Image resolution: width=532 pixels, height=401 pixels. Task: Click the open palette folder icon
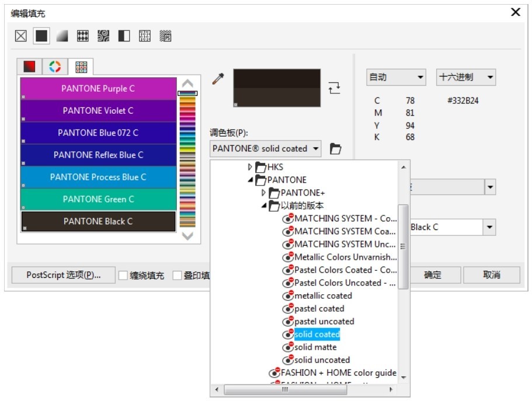pos(336,149)
